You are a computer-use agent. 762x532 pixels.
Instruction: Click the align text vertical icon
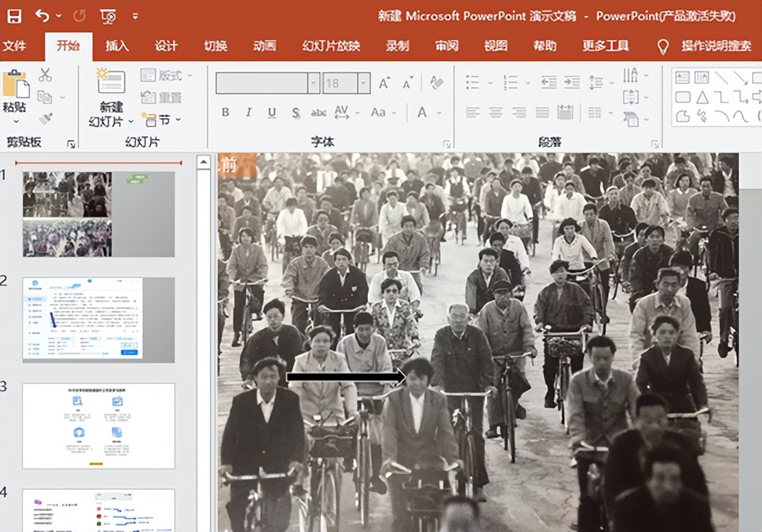click(631, 97)
